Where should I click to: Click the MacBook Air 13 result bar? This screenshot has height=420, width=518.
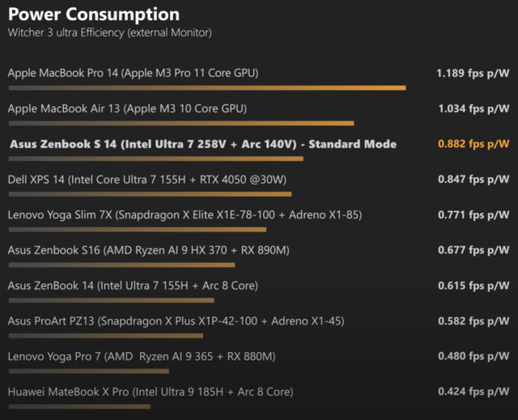pyautogui.click(x=180, y=123)
